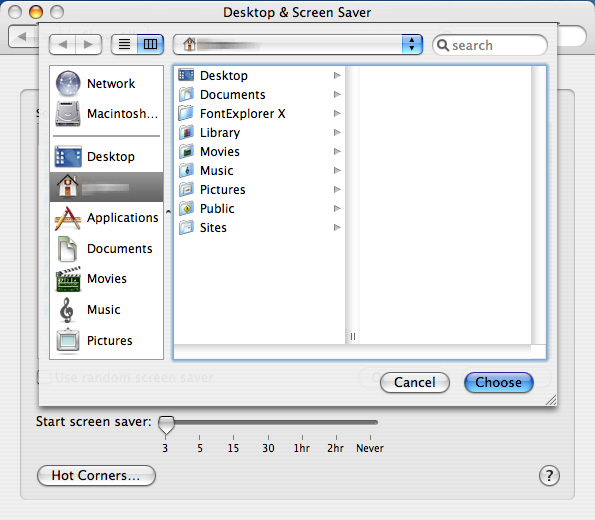Select "Applications" label in sidebar
The width and height of the screenshot is (595, 520).
[x=123, y=218]
